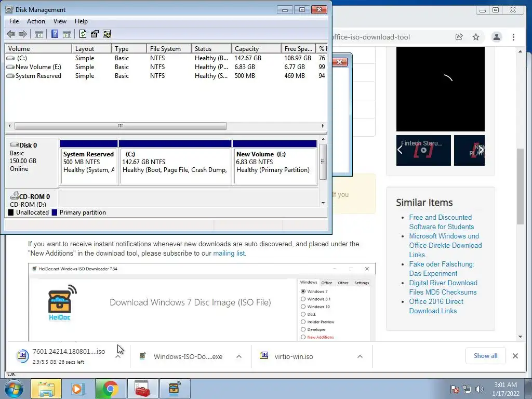Click the virtio-win.iso download file icon
Image resolution: width=532 pixels, height=399 pixels.
(264, 356)
